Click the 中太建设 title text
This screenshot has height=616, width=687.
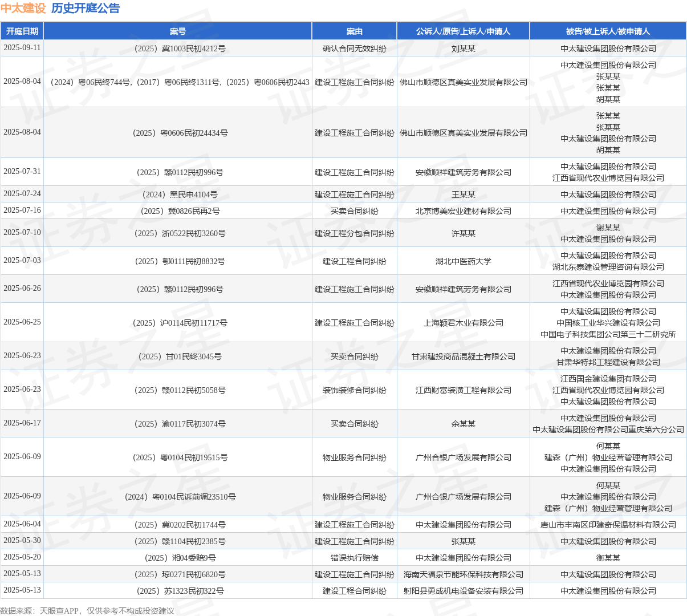tap(23, 9)
